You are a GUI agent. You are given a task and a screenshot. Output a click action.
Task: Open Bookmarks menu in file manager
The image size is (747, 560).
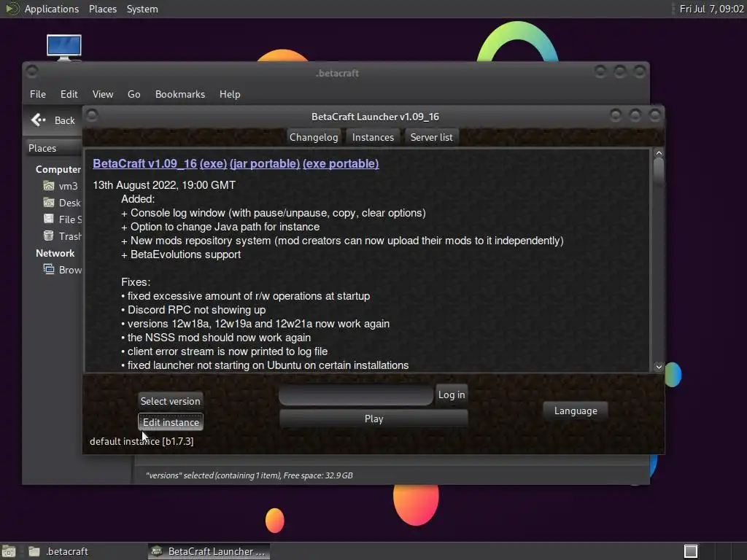point(180,94)
